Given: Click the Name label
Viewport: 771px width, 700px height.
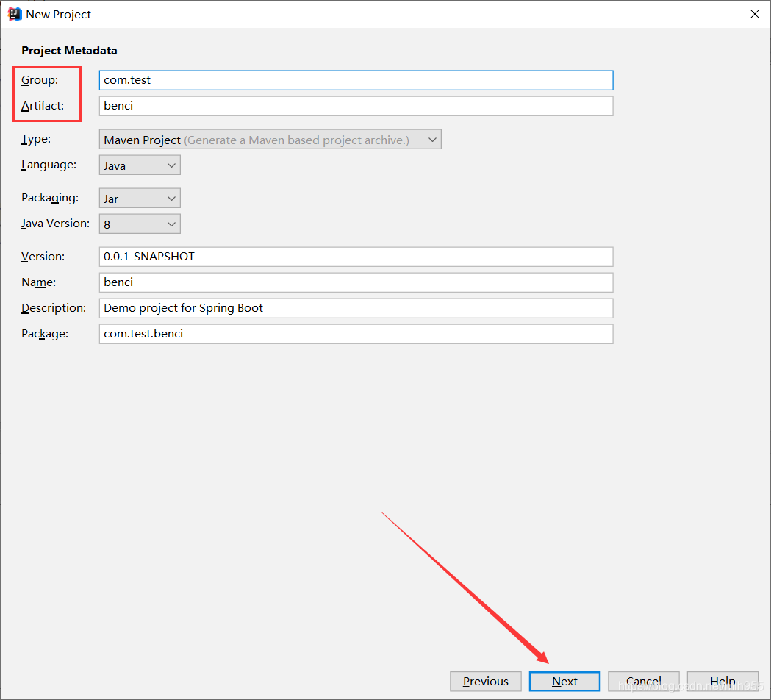Looking at the screenshot, I should pos(38,282).
